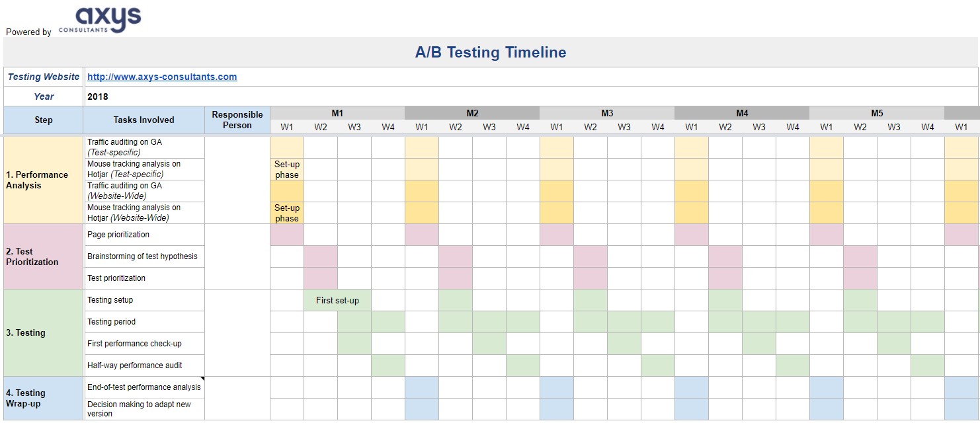The width and height of the screenshot is (980, 425).
Task: Select the 3. Testing step cell
Action: 44,333
